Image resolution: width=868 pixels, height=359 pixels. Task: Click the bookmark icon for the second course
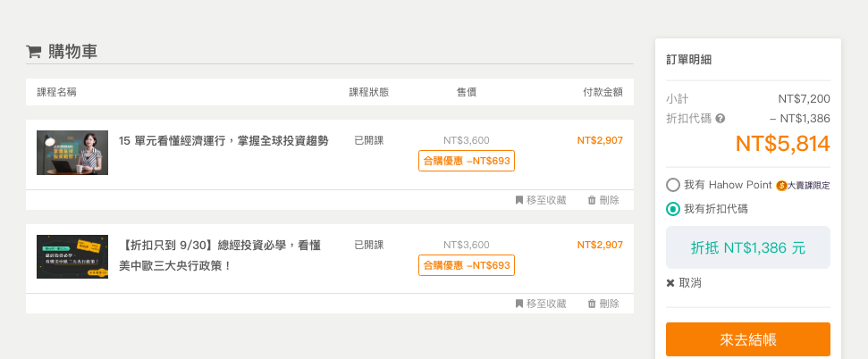(x=519, y=304)
